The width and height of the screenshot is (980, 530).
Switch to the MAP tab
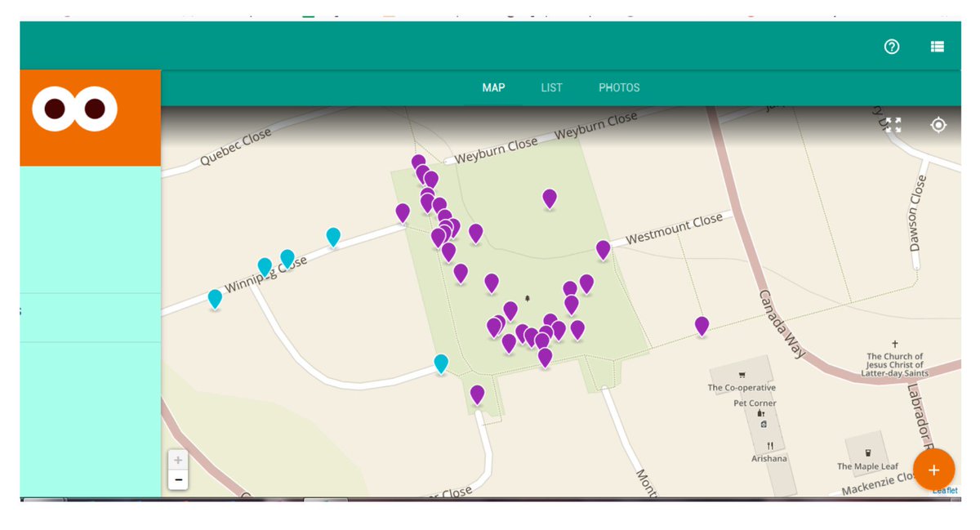click(x=493, y=87)
